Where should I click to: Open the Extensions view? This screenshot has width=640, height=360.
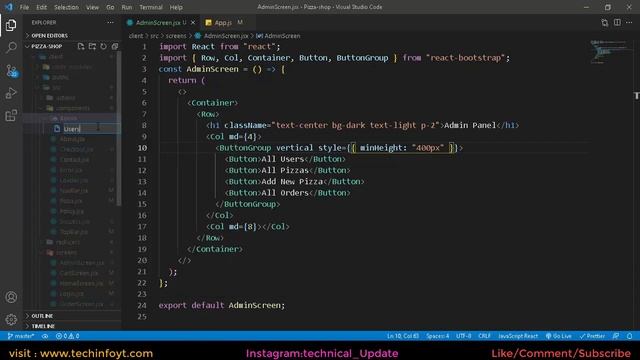11,116
